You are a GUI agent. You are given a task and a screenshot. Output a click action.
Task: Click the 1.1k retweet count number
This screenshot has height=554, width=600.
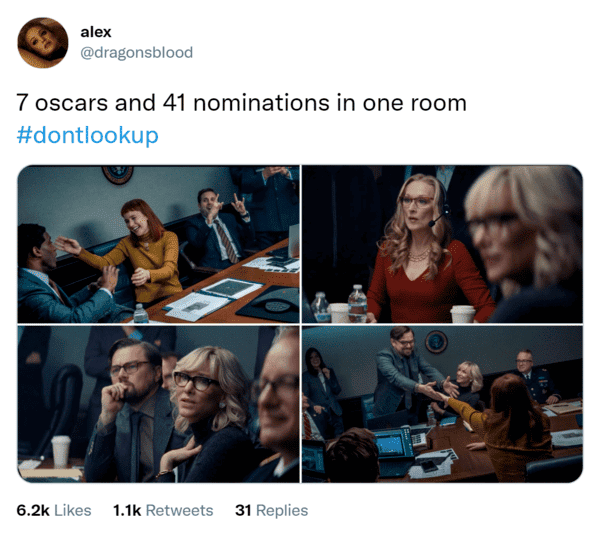127,510
